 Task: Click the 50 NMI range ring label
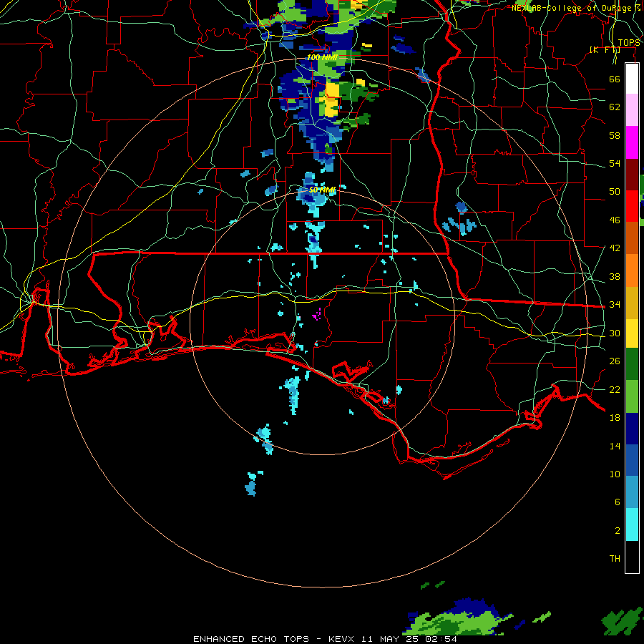[323, 190]
